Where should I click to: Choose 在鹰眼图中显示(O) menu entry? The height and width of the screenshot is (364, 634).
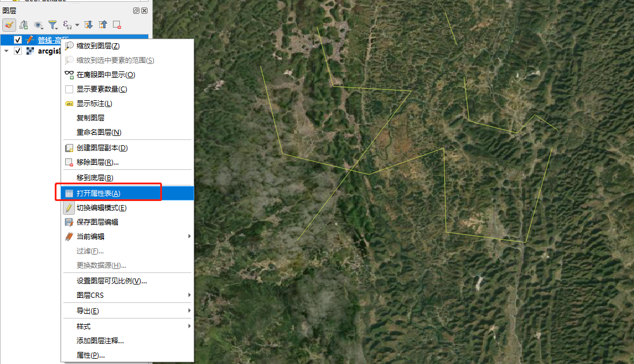coord(127,75)
